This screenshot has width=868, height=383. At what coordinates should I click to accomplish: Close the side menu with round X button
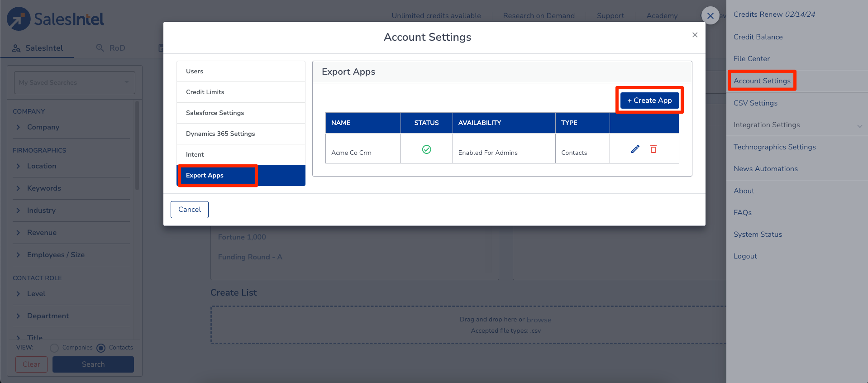[x=710, y=16]
